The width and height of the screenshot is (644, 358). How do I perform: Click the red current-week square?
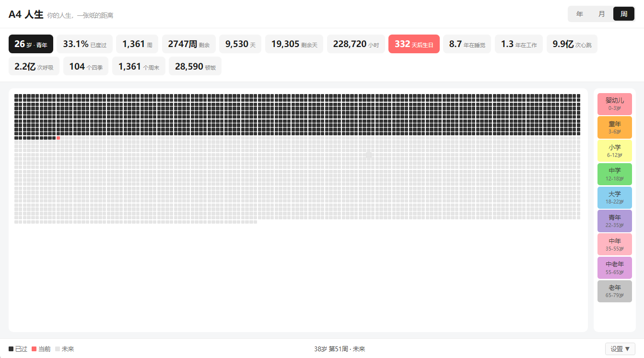click(59, 138)
